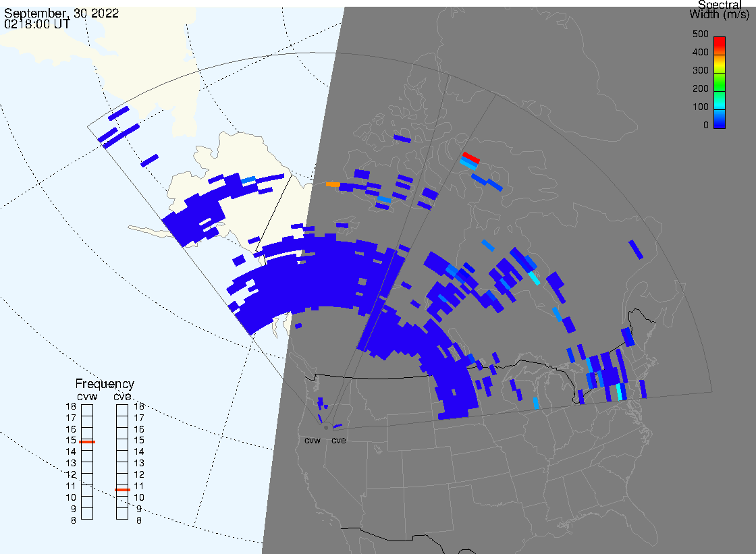Click the red cve frequency marker near 11
Viewport: 756px width, 554px height.
click(x=122, y=490)
